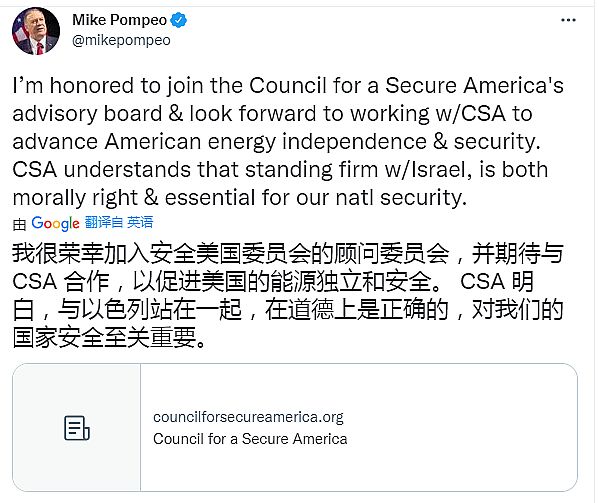The image size is (599, 503).
Task: Click the grey preview panel of the link card
Action: 76,427
